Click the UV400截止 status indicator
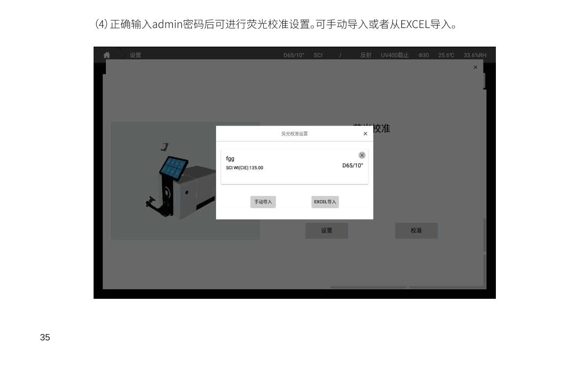The width and height of the screenshot is (588, 367). (394, 55)
